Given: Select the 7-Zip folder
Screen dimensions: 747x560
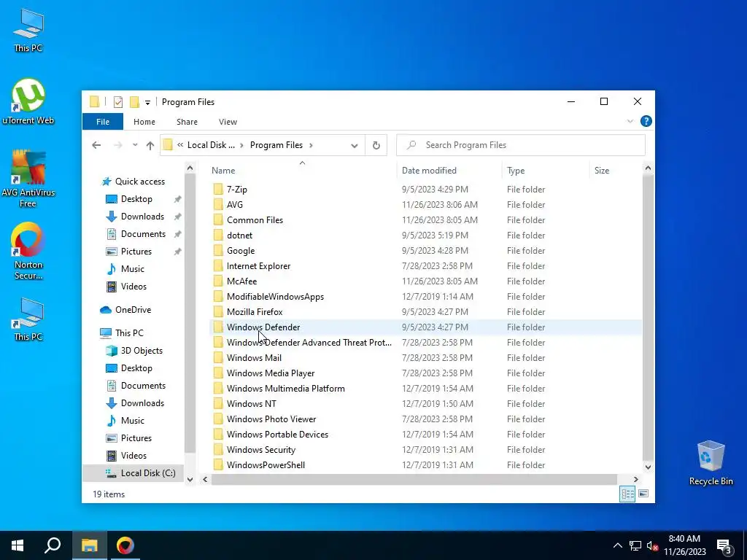Looking at the screenshot, I should point(425,190).
